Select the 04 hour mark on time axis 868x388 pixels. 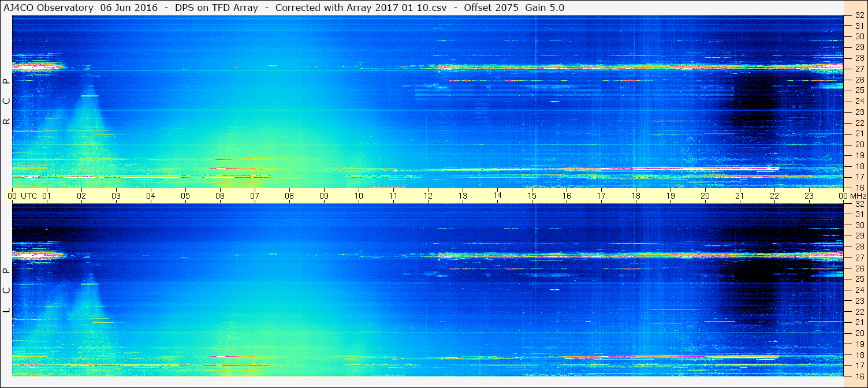pyautogui.click(x=151, y=196)
